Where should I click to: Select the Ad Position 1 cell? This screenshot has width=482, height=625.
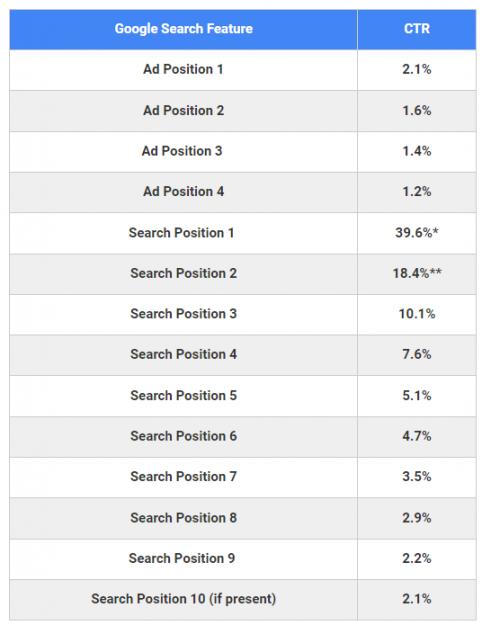tap(183, 69)
